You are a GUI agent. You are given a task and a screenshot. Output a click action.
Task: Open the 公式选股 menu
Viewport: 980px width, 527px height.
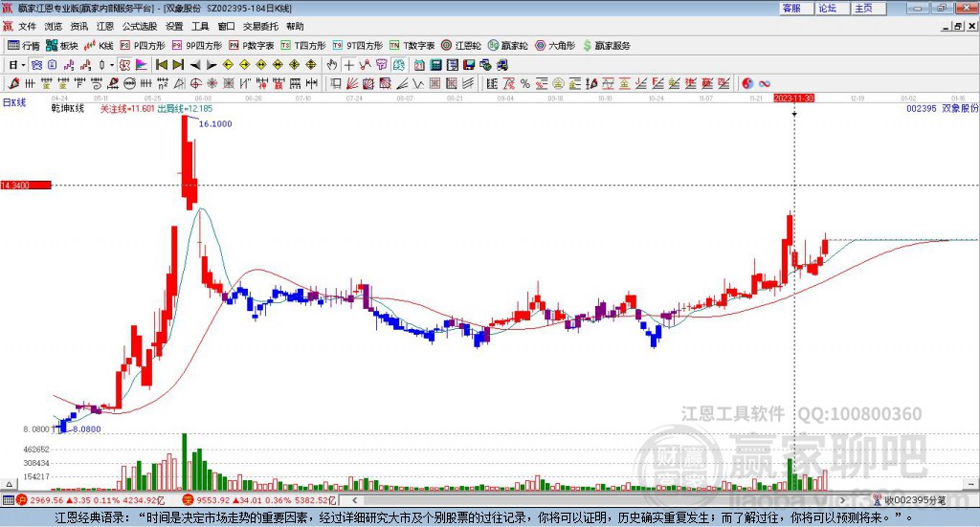point(140,26)
